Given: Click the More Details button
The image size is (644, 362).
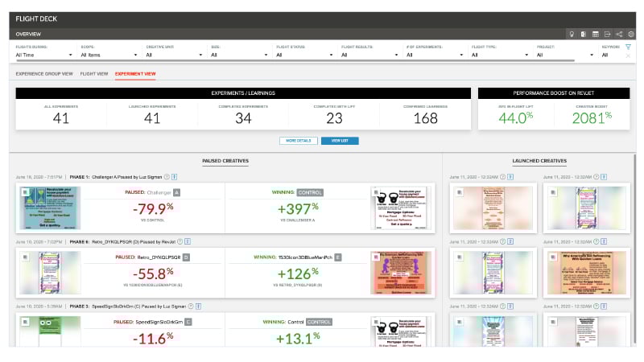Looking at the screenshot, I should point(298,141).
